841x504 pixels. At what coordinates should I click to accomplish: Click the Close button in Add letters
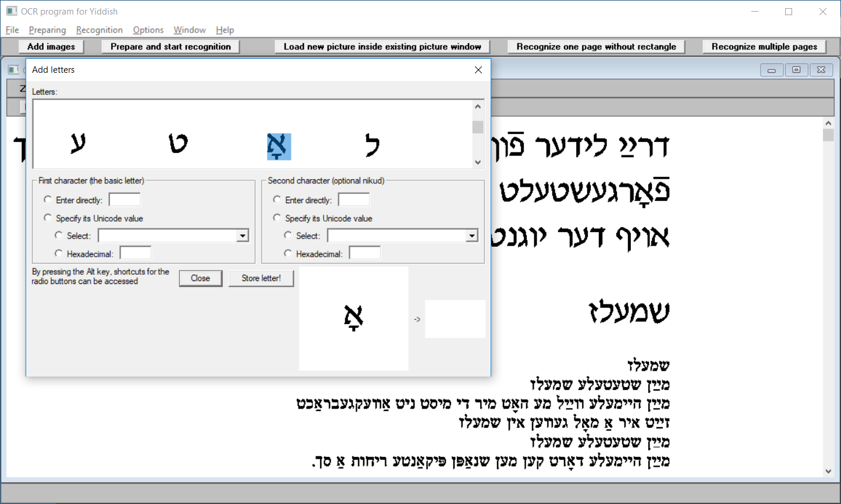pyautogui.click(x=200, y=278)
